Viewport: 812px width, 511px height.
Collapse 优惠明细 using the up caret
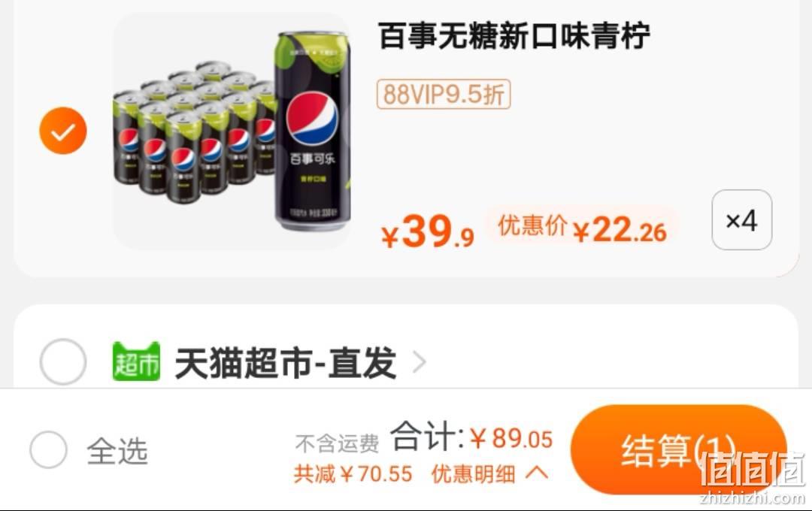[537, 473]
